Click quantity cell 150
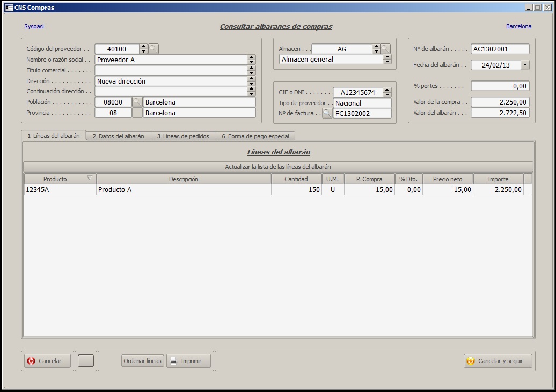The image size is (556, 392). coord(296,190)
